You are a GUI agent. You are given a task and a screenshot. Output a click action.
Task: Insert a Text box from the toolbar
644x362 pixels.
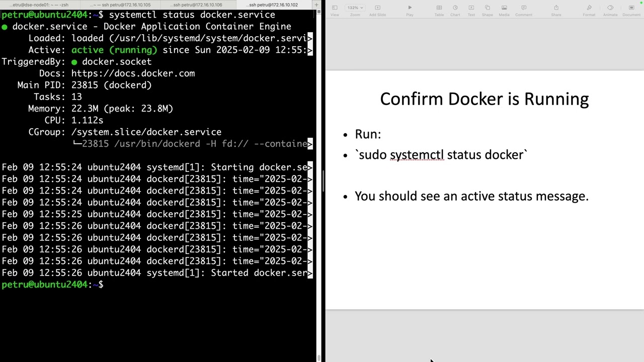(471, 10)
